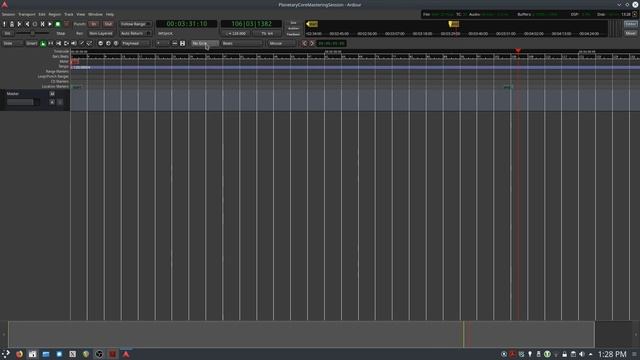Click the green stop transport button

[58, 24]
